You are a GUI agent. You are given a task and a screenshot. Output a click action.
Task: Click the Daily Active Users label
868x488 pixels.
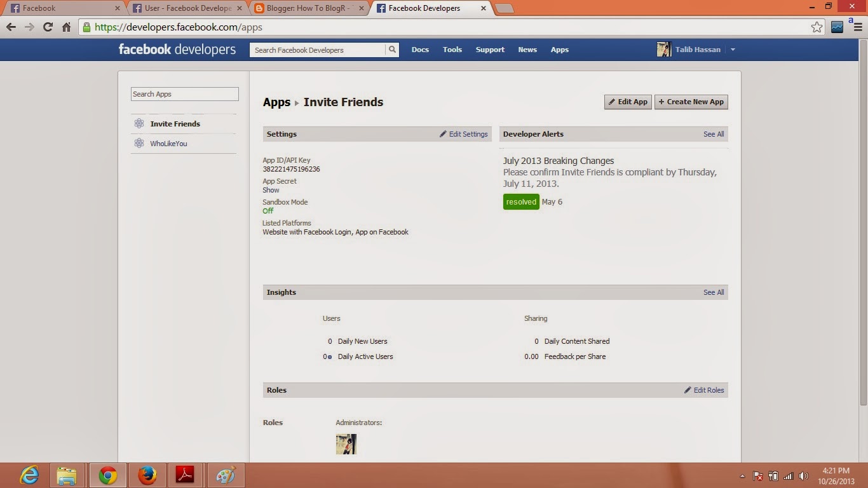pos(365,356)
